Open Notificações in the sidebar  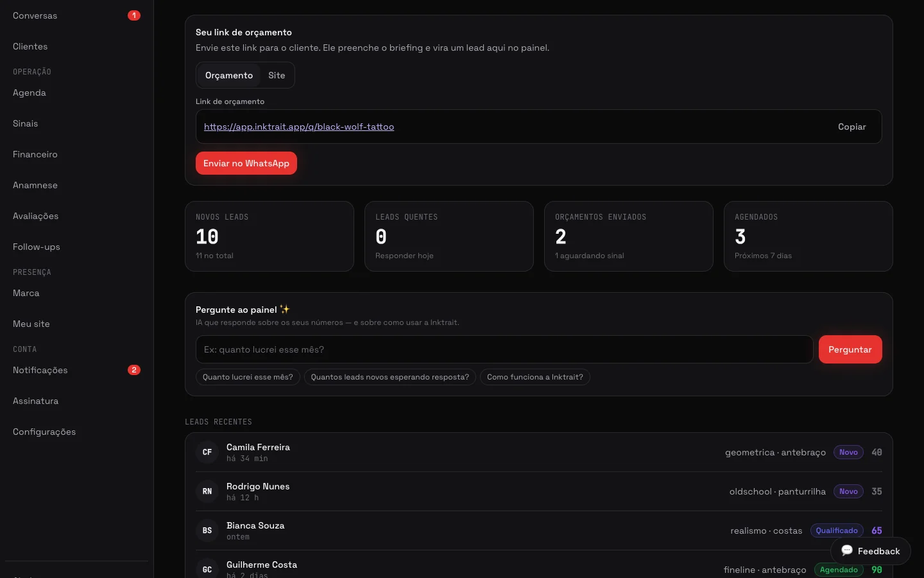(x=76, y=370)
